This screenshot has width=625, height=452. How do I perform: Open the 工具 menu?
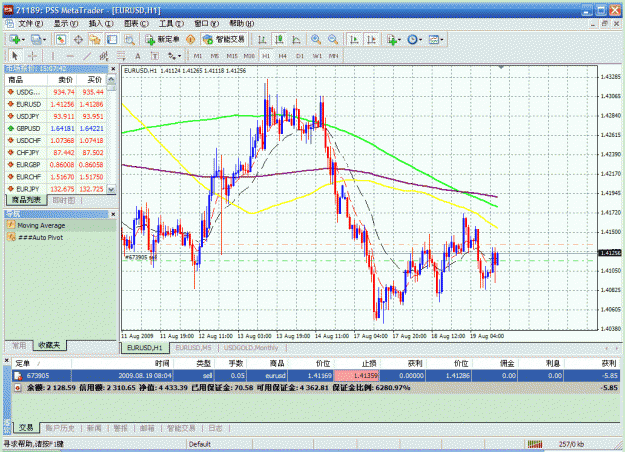coord(171,24)
